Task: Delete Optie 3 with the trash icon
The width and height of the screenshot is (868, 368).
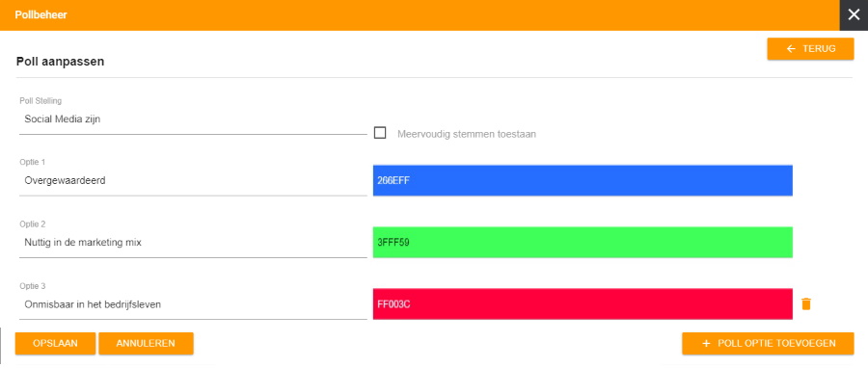Action: coord(806,303)
